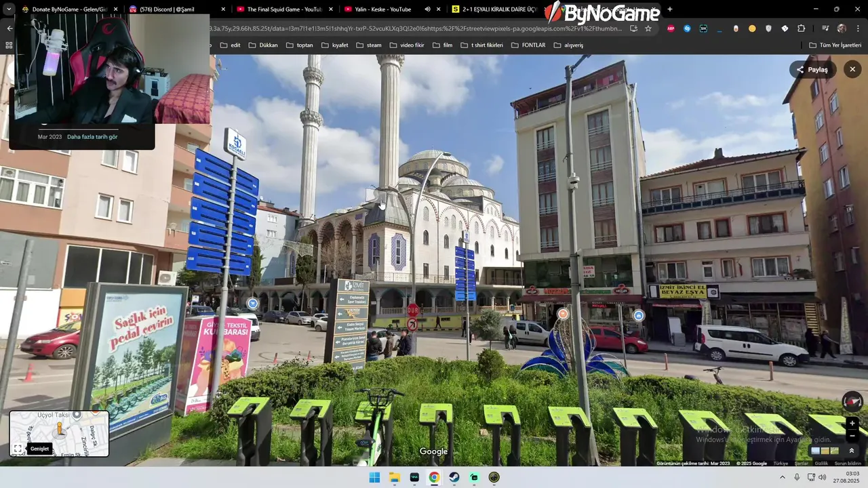The image size is (868, 488).
Task: Click the Paylaş share button
Action: (812, 69)
